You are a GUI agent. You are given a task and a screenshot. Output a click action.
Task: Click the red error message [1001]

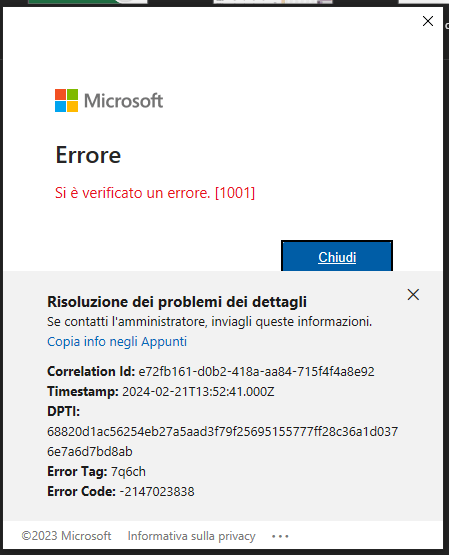(155, 193)
